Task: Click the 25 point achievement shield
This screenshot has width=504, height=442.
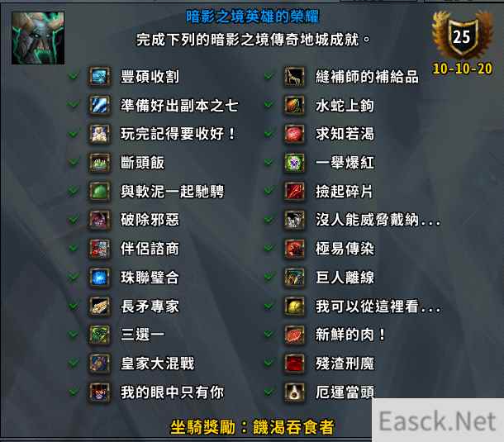Action: 462,37
